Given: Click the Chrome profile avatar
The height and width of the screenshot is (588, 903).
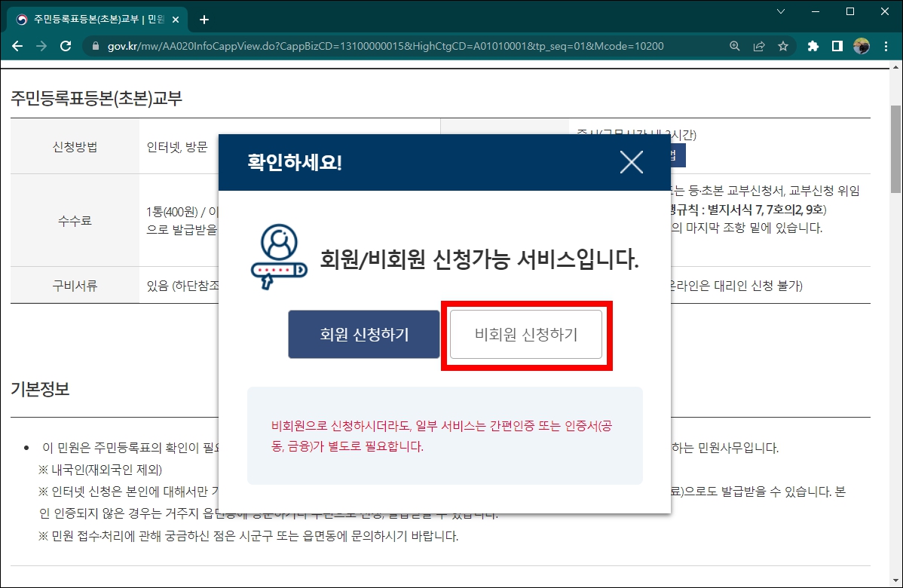Looking at the screenshot, I should click(862, 45).
